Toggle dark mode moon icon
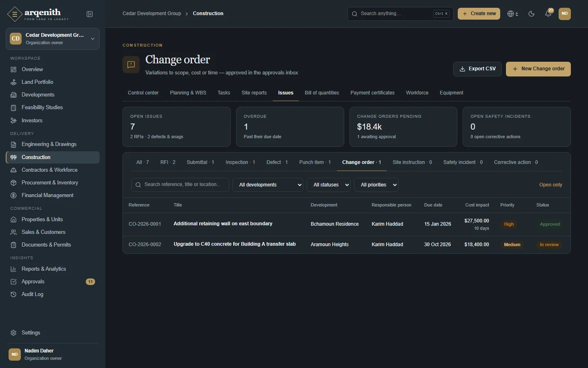Viewport: 588px width, 368px height. 531,14
